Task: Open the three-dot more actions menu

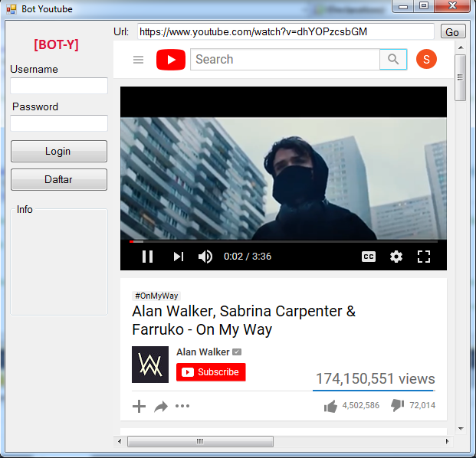Action: (182, 406)
